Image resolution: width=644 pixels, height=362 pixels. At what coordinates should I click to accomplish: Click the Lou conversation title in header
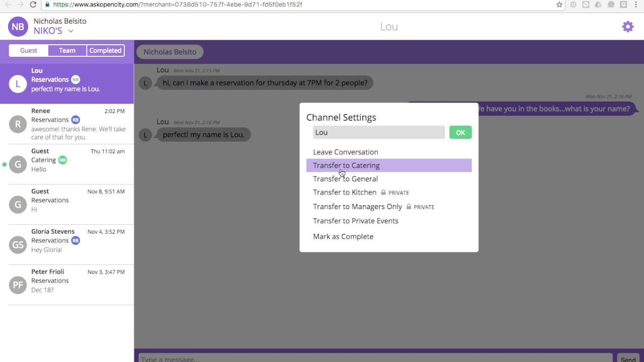coord(389,27)
